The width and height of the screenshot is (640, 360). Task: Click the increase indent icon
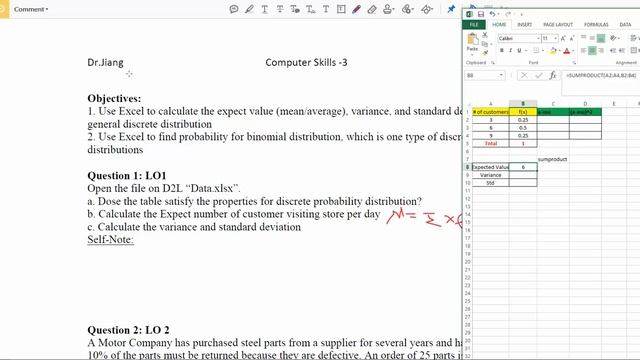pyautogui.click(x=622, y=51)
